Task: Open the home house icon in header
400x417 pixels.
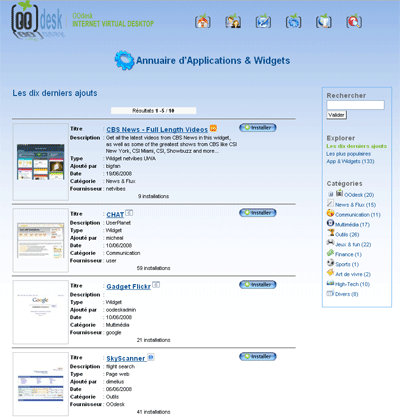Action: (203, 21)
